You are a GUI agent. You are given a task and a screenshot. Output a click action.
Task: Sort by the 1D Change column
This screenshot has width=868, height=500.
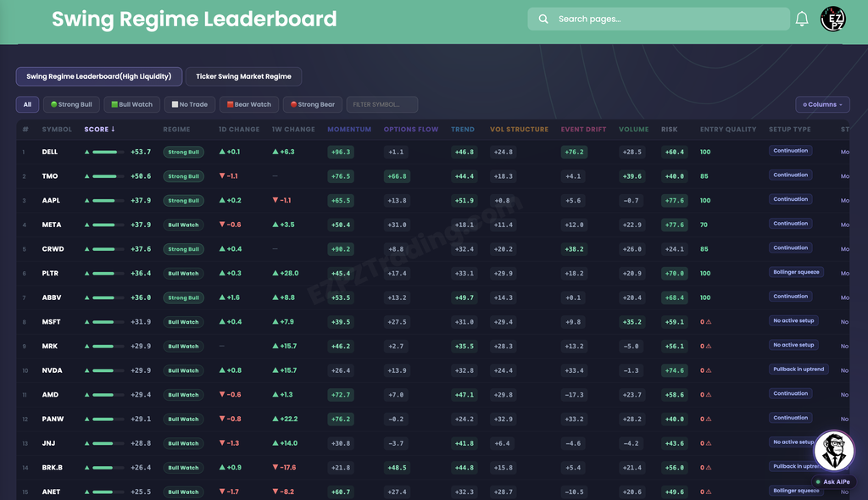click(239, 129)
